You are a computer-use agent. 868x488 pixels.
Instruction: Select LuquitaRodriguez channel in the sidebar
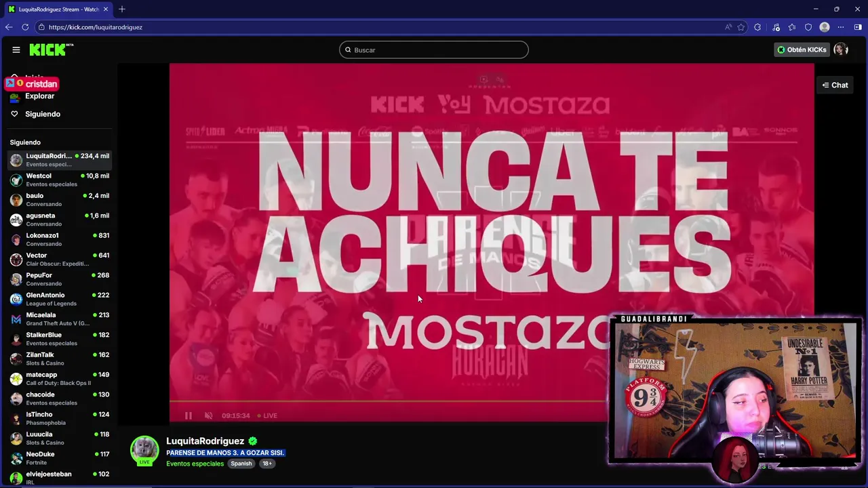[60, 160]
